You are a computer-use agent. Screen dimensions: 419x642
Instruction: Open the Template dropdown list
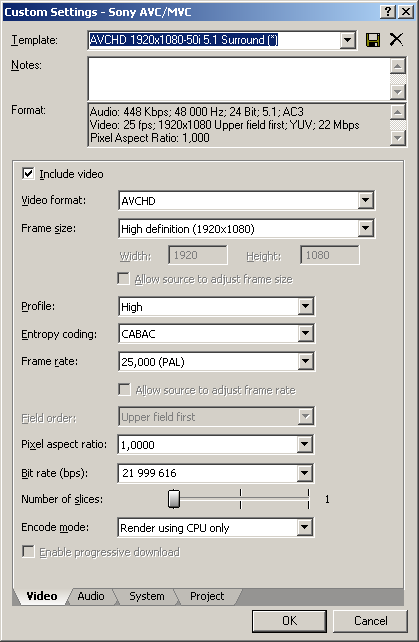click(347, 40)
